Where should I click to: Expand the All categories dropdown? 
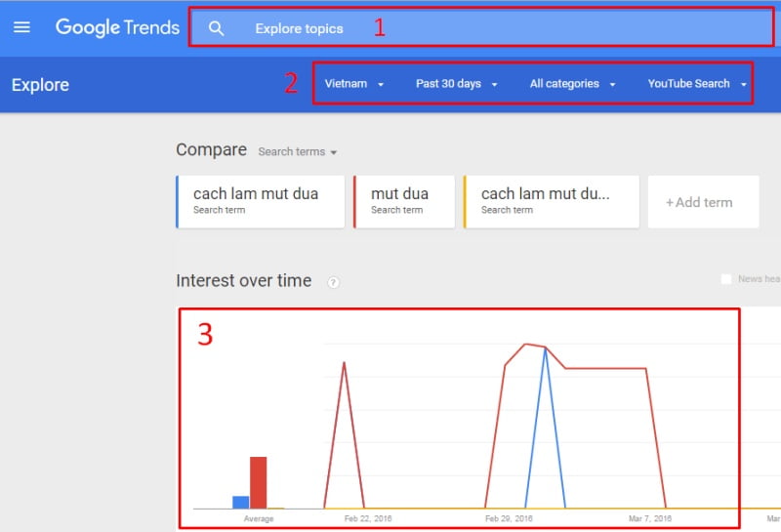(572, 84)
